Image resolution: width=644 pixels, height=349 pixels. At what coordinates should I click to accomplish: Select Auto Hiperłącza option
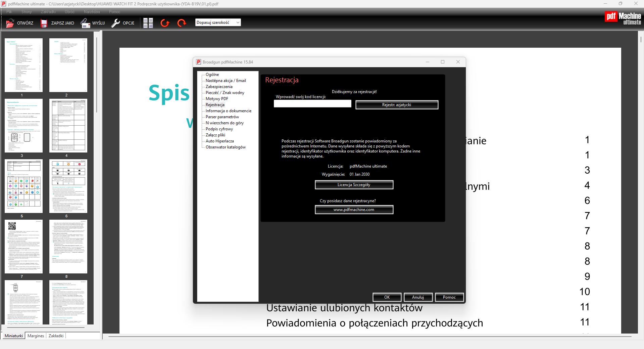click(x=219, y=141)
